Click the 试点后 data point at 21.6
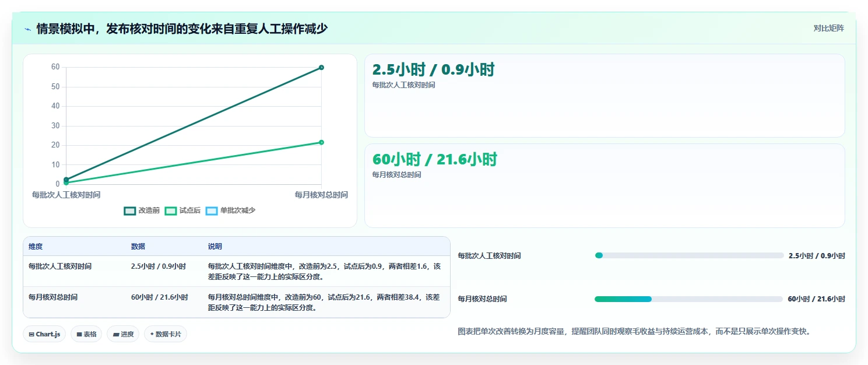The height and width of the screenshot is (365, 868). tap(321, 142)
